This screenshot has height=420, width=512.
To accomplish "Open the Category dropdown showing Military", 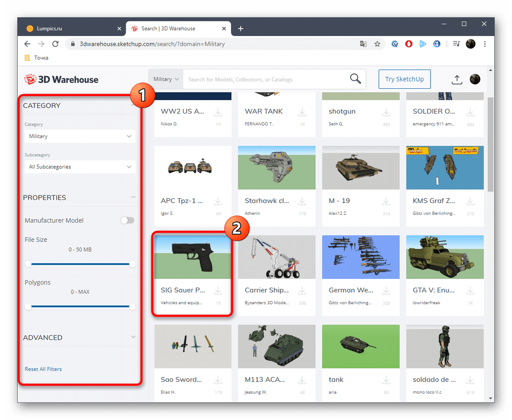I will 80,136.
